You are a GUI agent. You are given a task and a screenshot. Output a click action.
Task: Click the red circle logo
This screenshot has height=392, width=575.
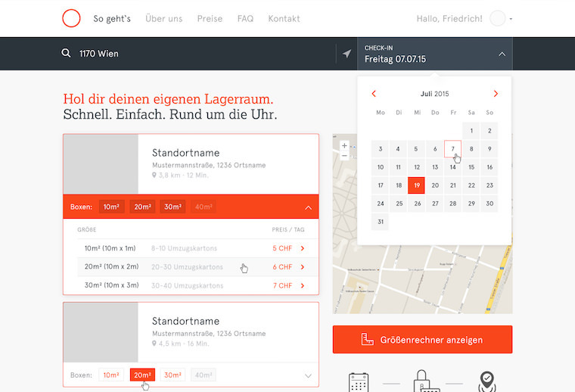pos(71,18)
